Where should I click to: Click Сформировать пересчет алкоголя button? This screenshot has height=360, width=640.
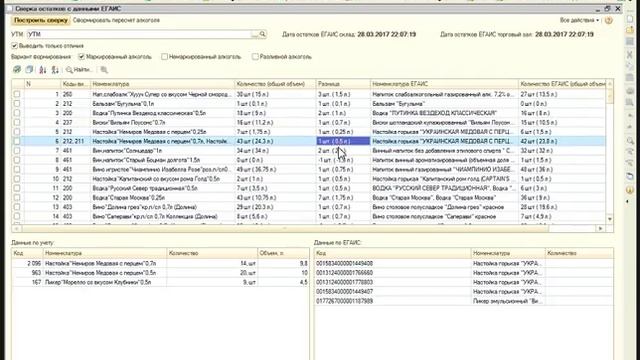(116, 20)
